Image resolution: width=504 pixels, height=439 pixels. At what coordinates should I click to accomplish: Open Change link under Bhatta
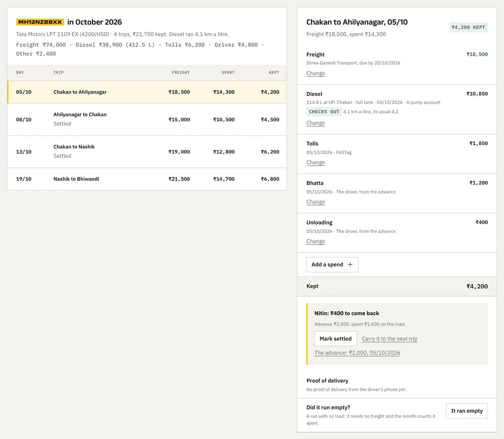tap(315, 202)
